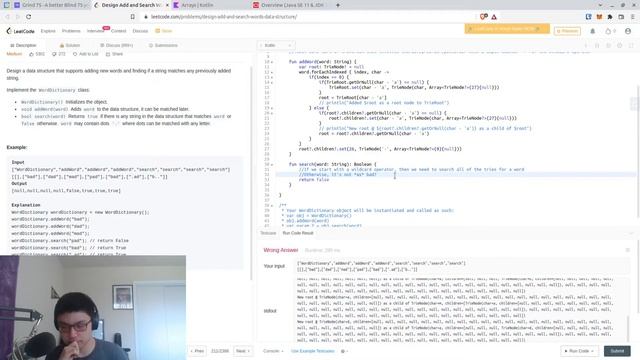640x360 pixels.
Task: Open a new browser tab
Action: (338, 5)
